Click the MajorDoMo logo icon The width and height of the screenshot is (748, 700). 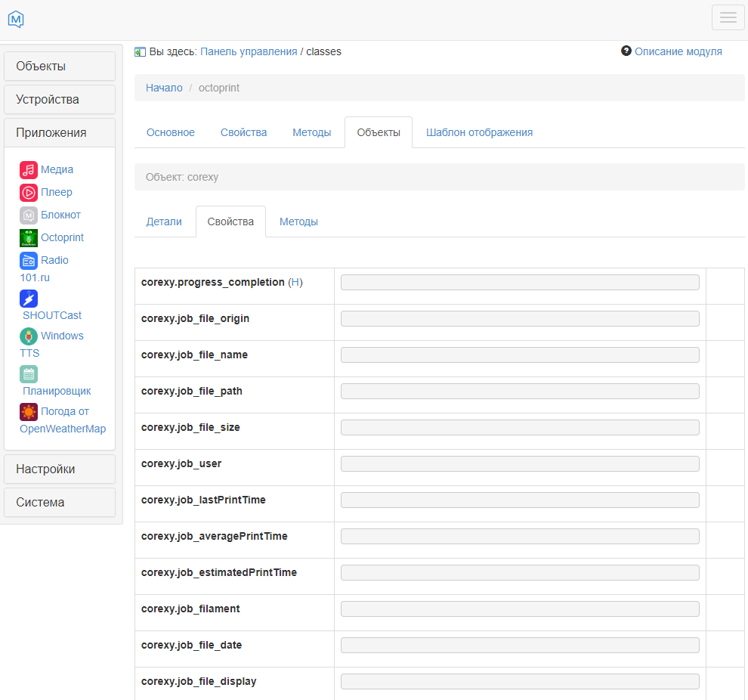16,20
